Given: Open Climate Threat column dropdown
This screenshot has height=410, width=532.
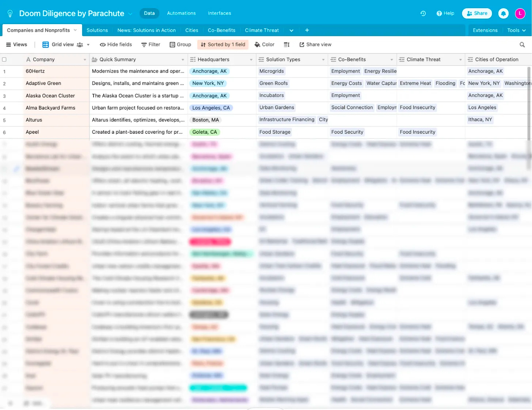Looking at the screenshot, I should tap(460, 60).
